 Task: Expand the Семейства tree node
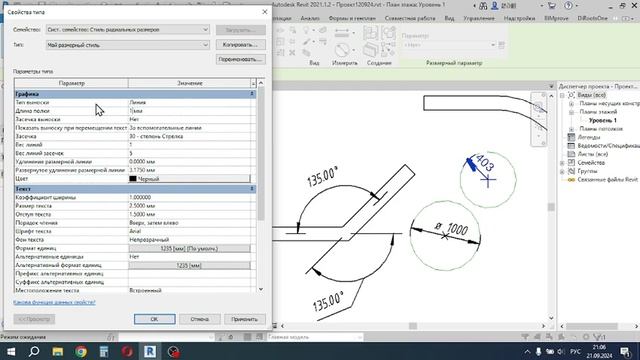pos(562,163)
